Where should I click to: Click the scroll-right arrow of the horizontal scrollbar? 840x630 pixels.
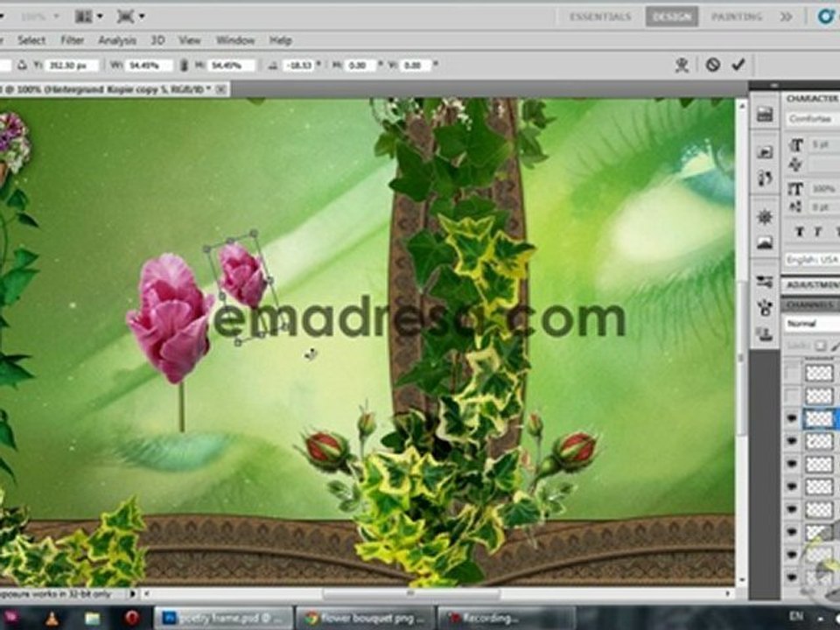[x=728, y=593]
